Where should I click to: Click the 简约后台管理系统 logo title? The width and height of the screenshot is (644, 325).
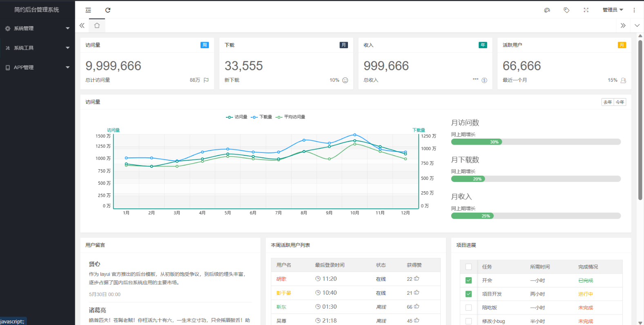tap(37, 9)
